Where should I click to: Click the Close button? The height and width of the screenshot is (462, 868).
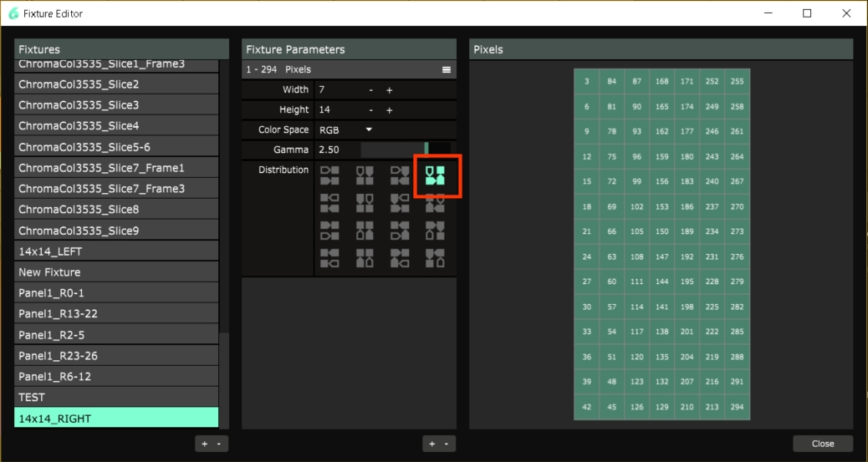click(x=823, y=444)
